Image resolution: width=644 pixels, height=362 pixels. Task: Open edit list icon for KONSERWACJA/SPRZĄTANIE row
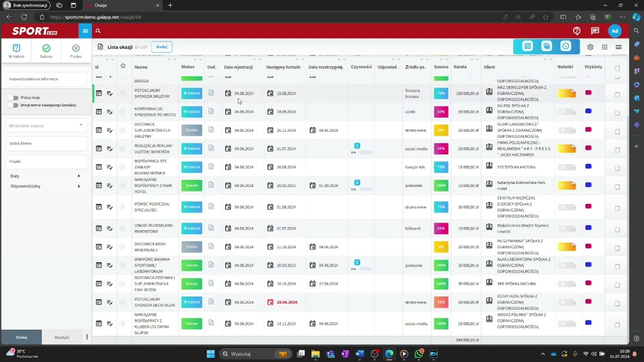point(110,112)
